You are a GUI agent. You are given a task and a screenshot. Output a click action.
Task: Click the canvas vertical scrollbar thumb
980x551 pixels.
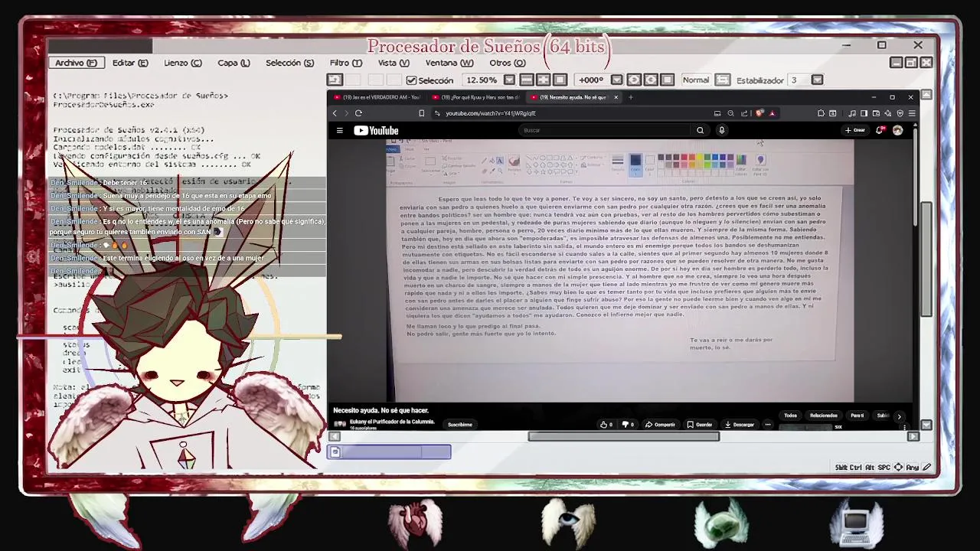click(926, 259)
